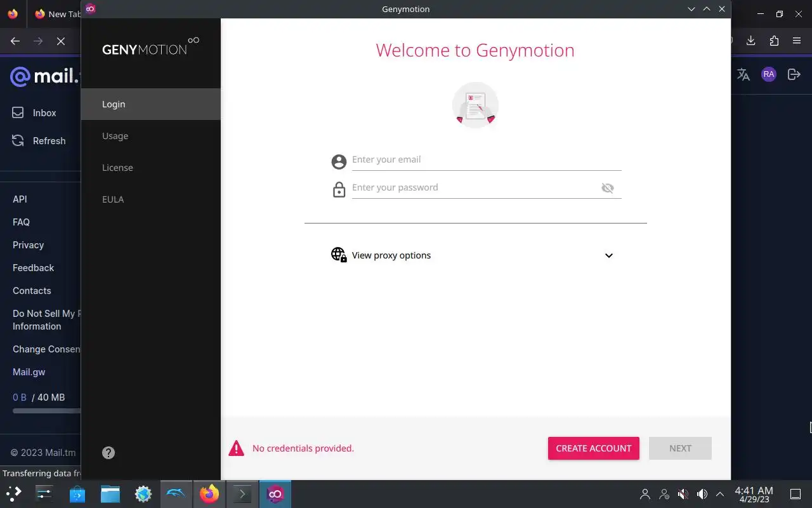Open the License section

(151, 168)
